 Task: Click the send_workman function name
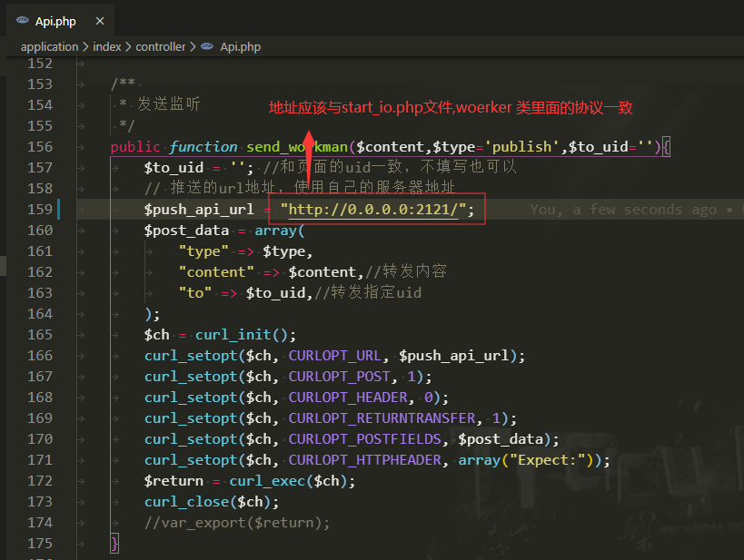tap(297, 147)
